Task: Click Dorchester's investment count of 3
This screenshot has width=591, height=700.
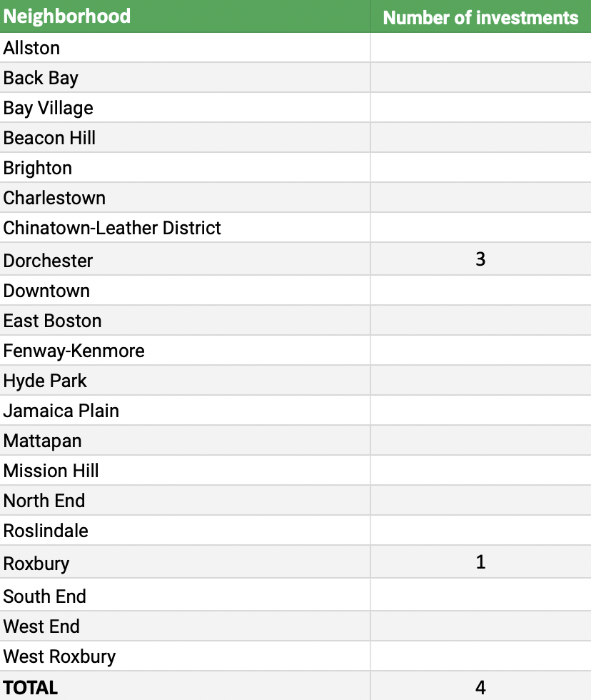Action: coord(480,259)
